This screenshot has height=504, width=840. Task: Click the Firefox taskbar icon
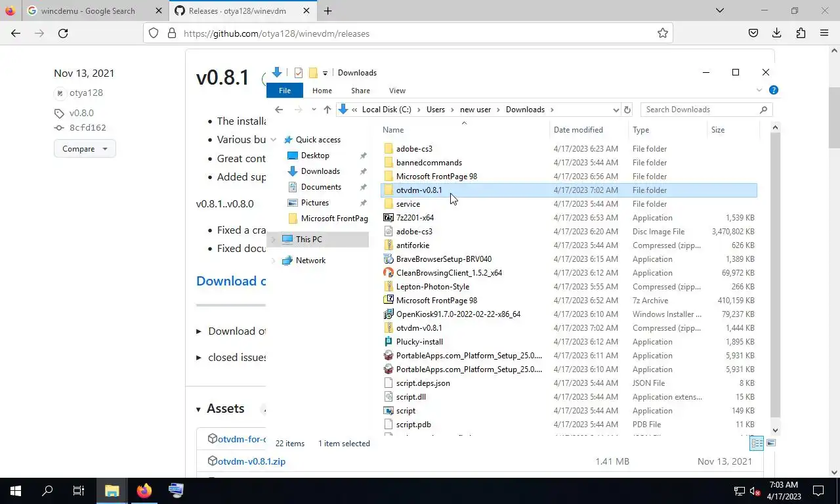click(144, 490)
